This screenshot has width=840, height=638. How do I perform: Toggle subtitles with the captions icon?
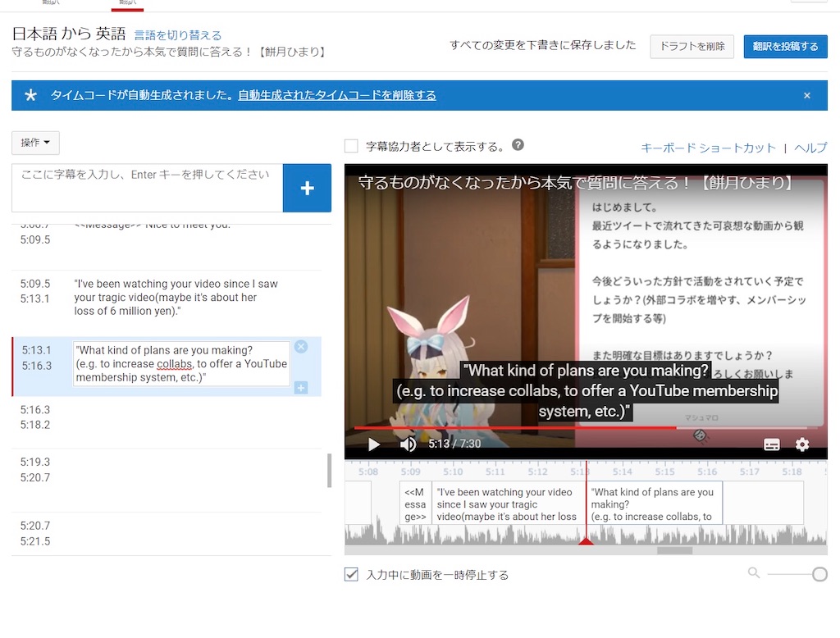point(771,444)
